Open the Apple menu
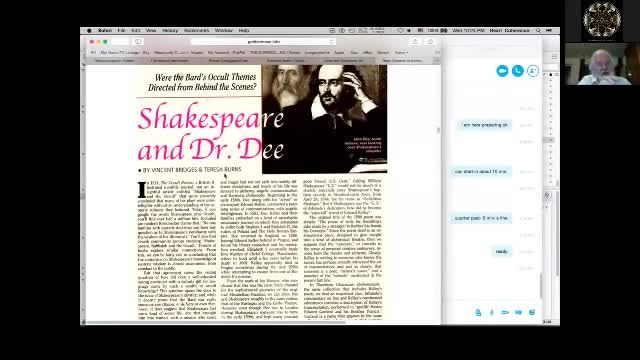The image size is (640, 360). (89, 31)
